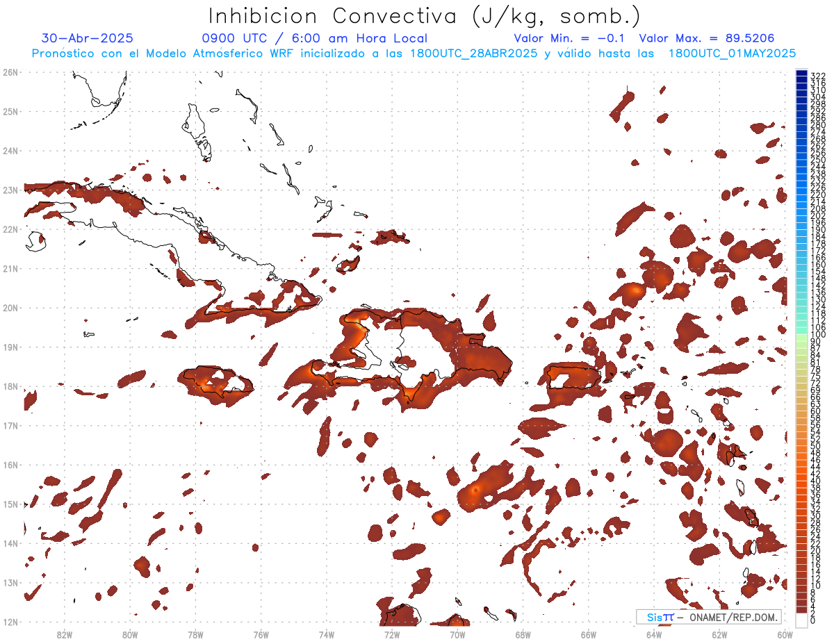Click longitude label 80W

click(x=130, y=634)
